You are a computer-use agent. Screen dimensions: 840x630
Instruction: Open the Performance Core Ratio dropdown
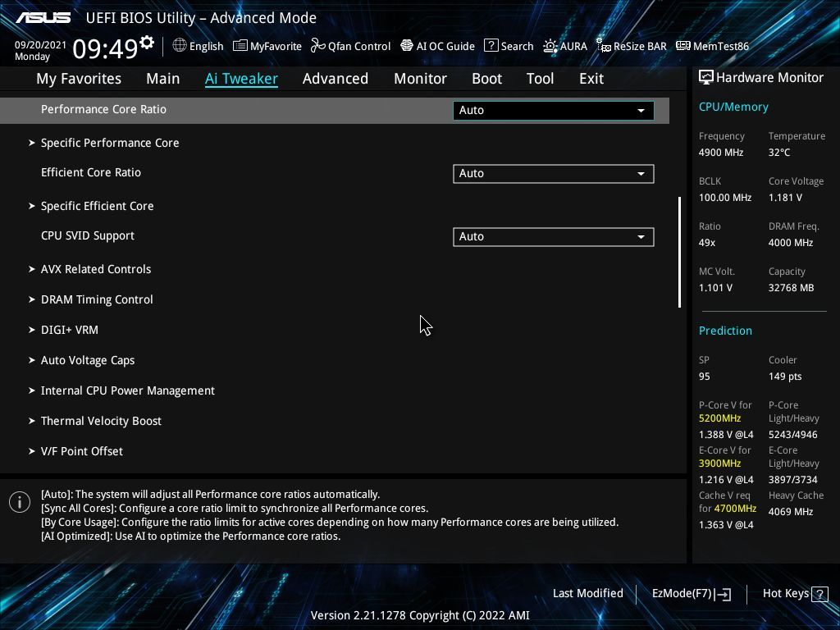pyautogui.click(x=554, y=111)
